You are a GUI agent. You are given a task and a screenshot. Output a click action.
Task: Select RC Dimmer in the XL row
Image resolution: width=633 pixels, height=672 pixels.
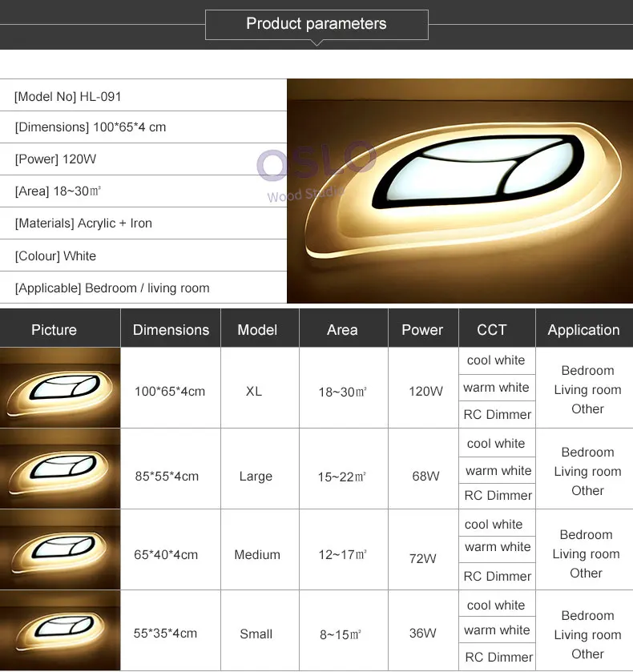click(x=497, y=414)
